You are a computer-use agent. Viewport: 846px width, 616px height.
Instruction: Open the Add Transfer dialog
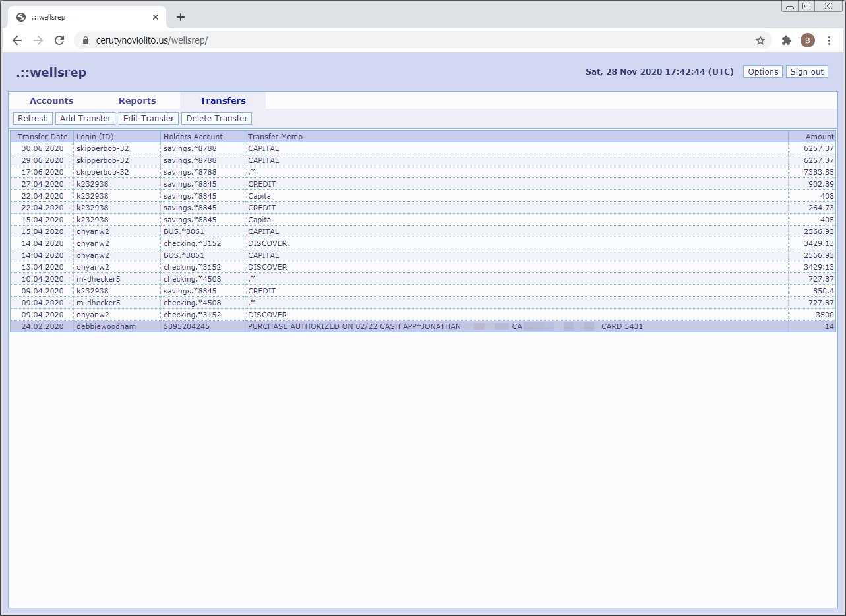click(85, 118)
